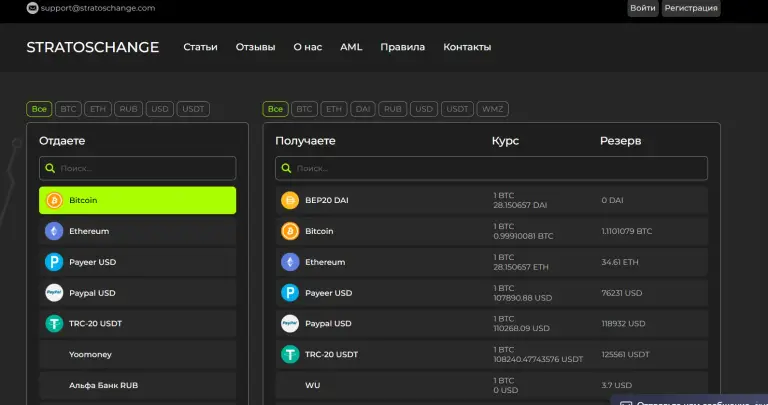Click the Ethereum icon in Получаете list
Image resolution: width=768 pixels, height=405 pixels.
[290, 262]
